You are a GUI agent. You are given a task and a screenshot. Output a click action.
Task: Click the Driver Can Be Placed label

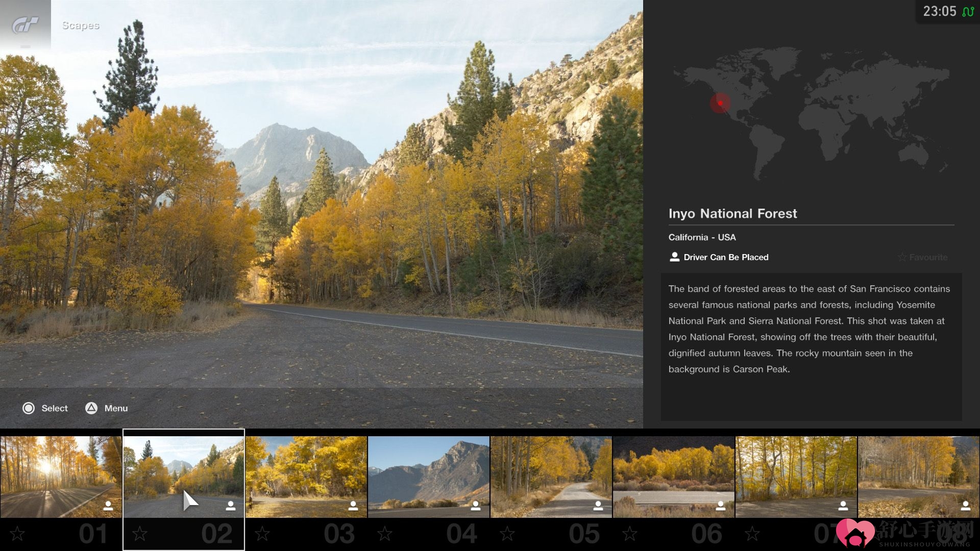726,257
